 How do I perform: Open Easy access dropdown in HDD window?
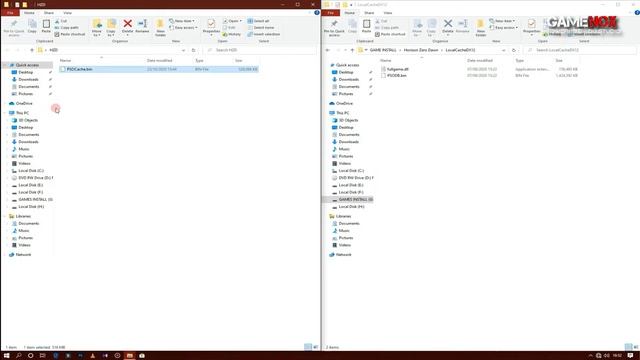tap(184, 27)
